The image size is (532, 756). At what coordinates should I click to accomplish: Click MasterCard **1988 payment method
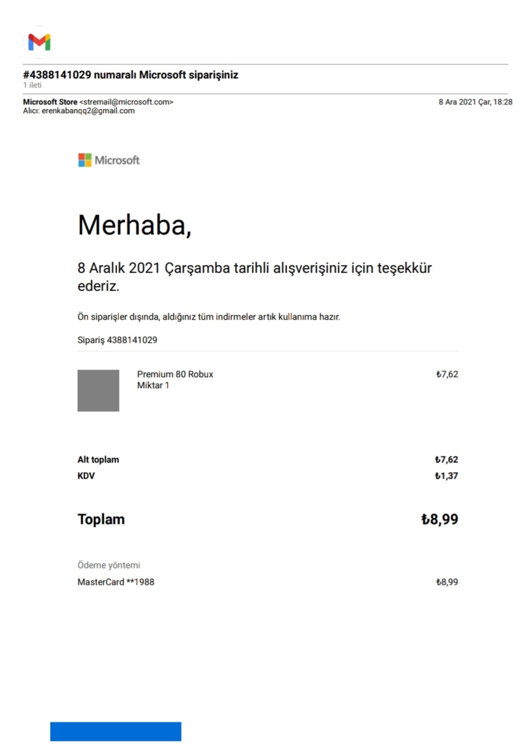click(116, 582)
